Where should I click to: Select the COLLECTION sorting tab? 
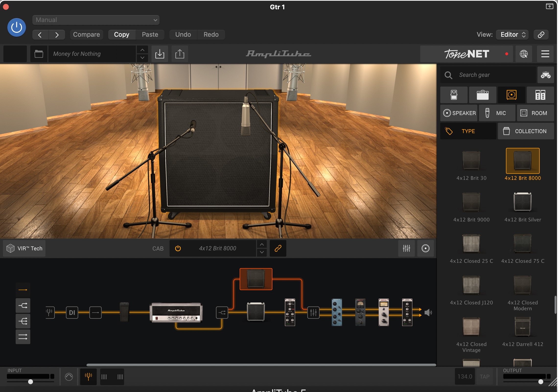pos(526,131)
